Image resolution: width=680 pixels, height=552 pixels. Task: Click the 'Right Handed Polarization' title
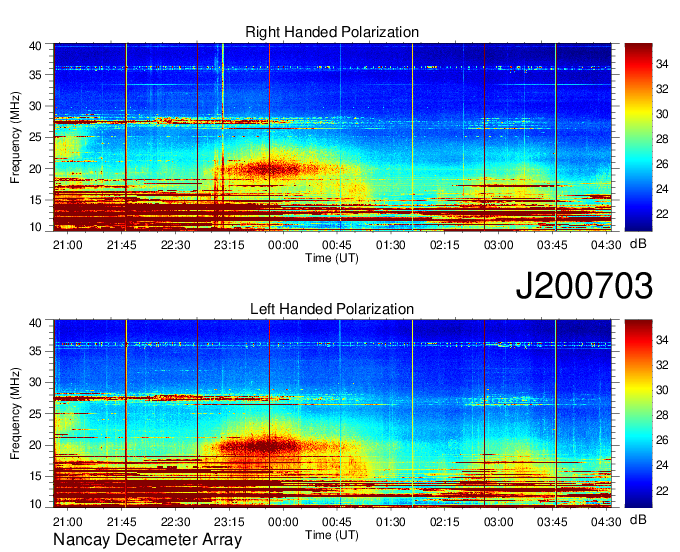[332, 32]
